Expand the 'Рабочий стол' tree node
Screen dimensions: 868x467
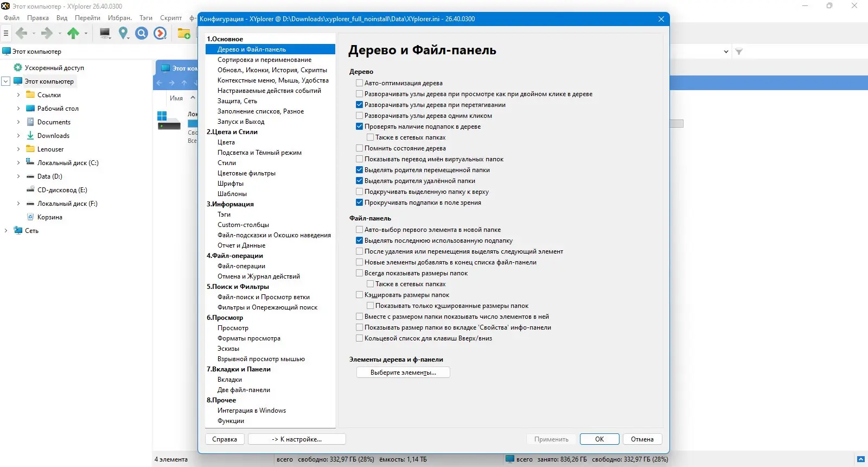pos(18,109)
